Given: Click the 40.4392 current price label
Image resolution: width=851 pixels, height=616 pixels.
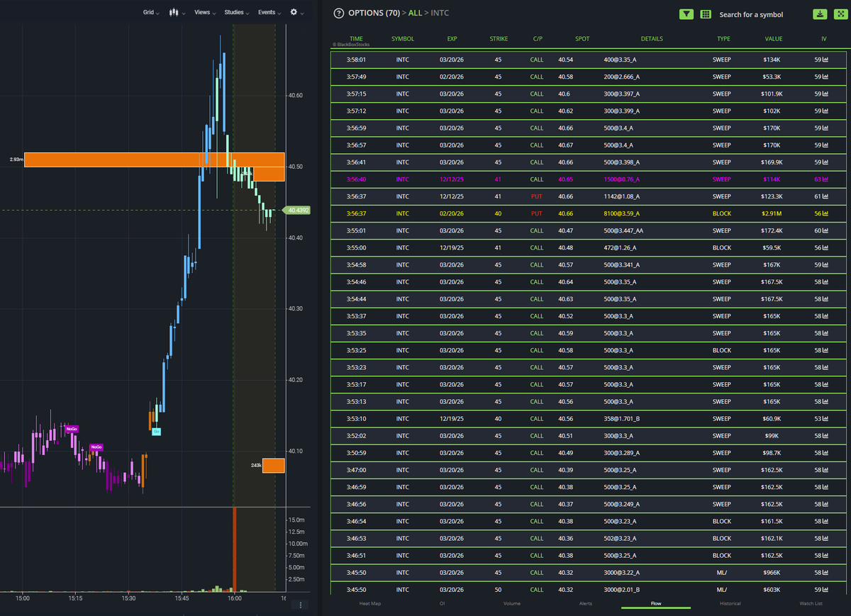Looking at the screenshot, I should pos(296,211).
